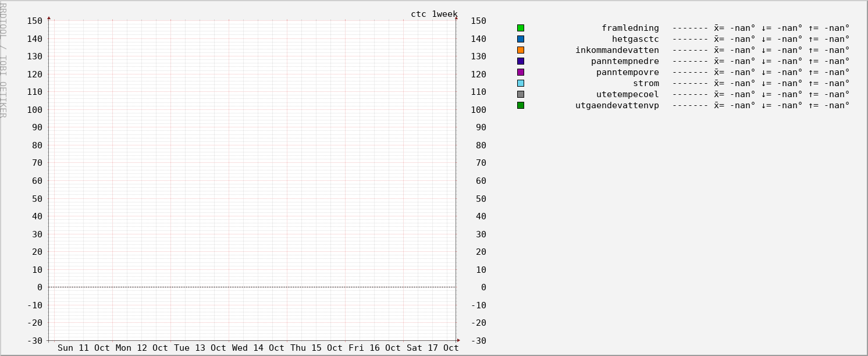This screenshot has width=868, height=356.
Task: Select the utgaendevattenvp legend label
Action: 617,105
